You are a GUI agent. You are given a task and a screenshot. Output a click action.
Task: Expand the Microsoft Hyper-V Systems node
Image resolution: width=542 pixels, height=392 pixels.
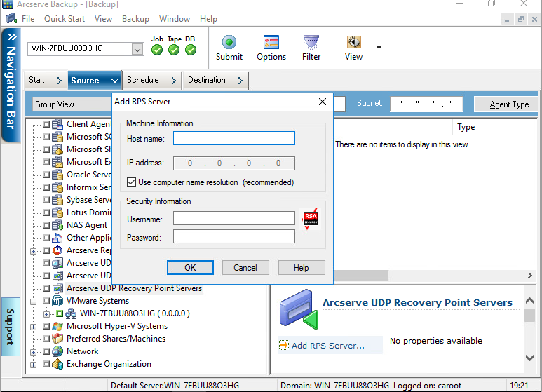(33, 327)
